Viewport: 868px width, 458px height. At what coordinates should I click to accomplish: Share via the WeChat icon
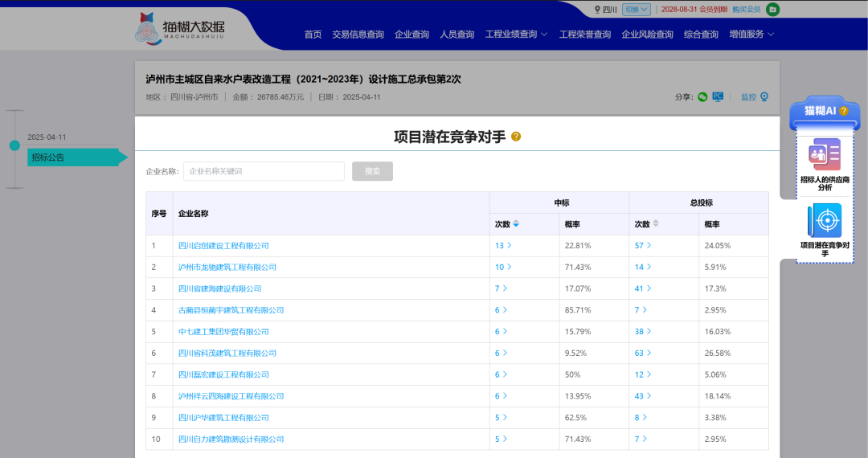point(702,96)
